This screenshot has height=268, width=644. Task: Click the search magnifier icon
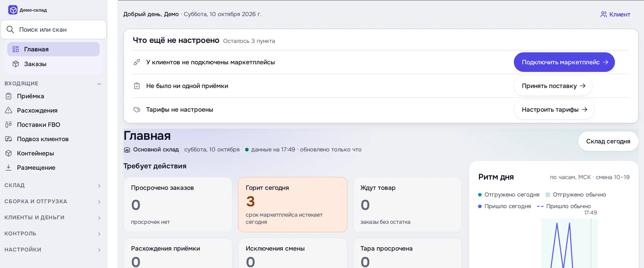[x=10, y=30]
